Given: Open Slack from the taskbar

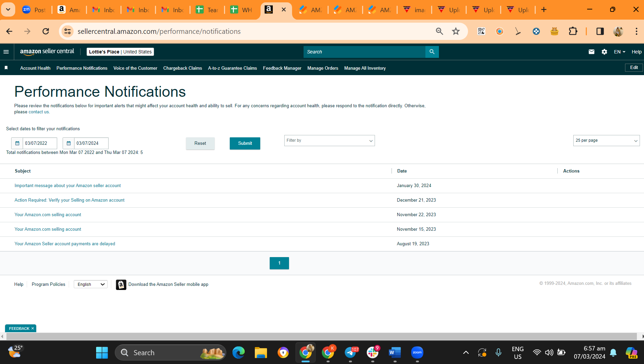Looking at the screenshot, I should (x=373, y=352).
